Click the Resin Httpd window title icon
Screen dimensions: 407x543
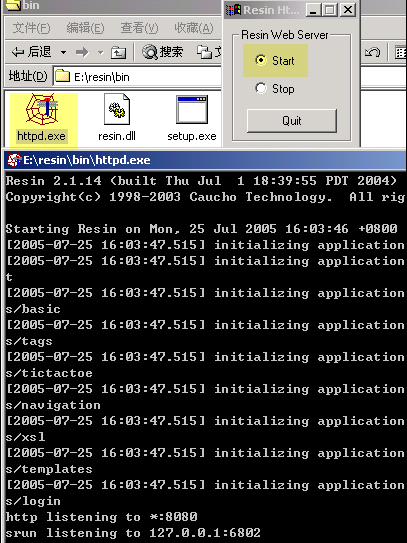233,10
